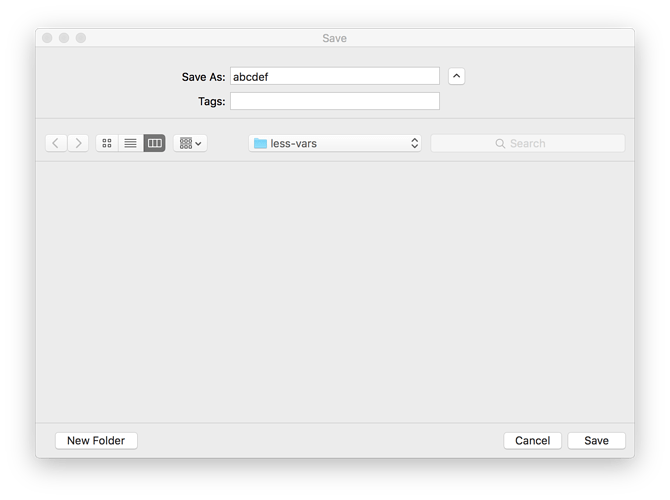670x500 pixels.
Task: Click the empty file browser area
Action: click(334, 290)
